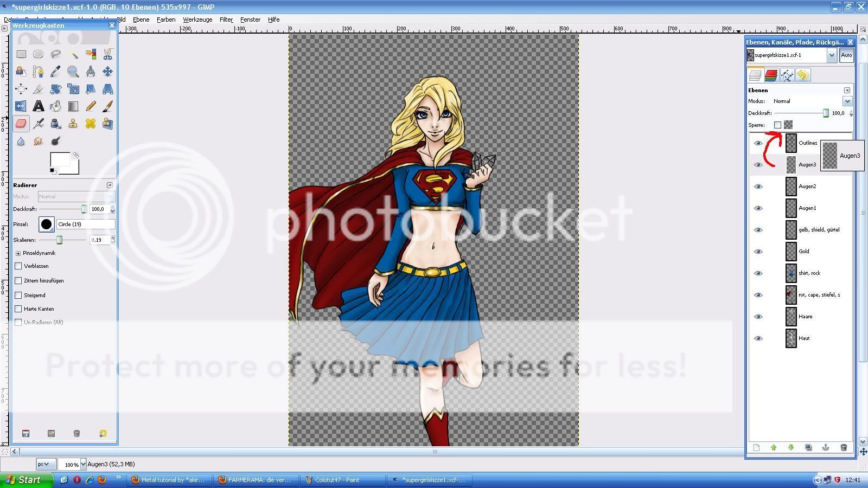Open the image selector dropdown in layers dock

pos(832,55)
